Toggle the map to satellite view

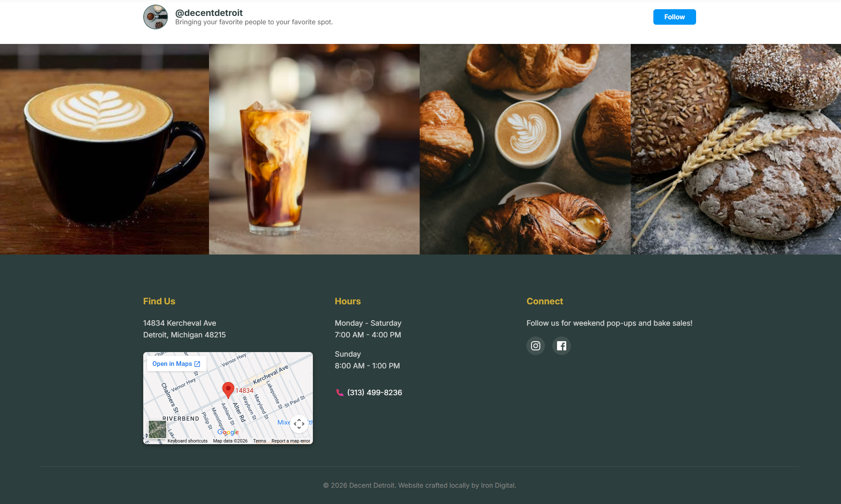(157, 429)
